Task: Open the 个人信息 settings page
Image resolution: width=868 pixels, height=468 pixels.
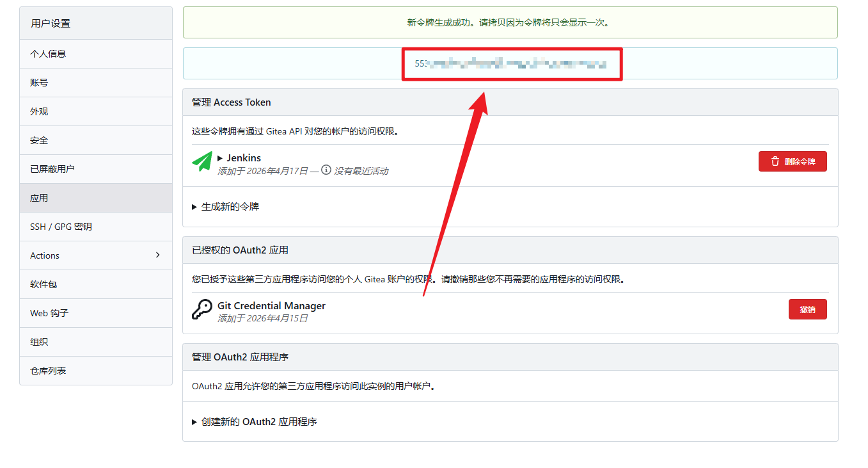Action: coord(48,54)
